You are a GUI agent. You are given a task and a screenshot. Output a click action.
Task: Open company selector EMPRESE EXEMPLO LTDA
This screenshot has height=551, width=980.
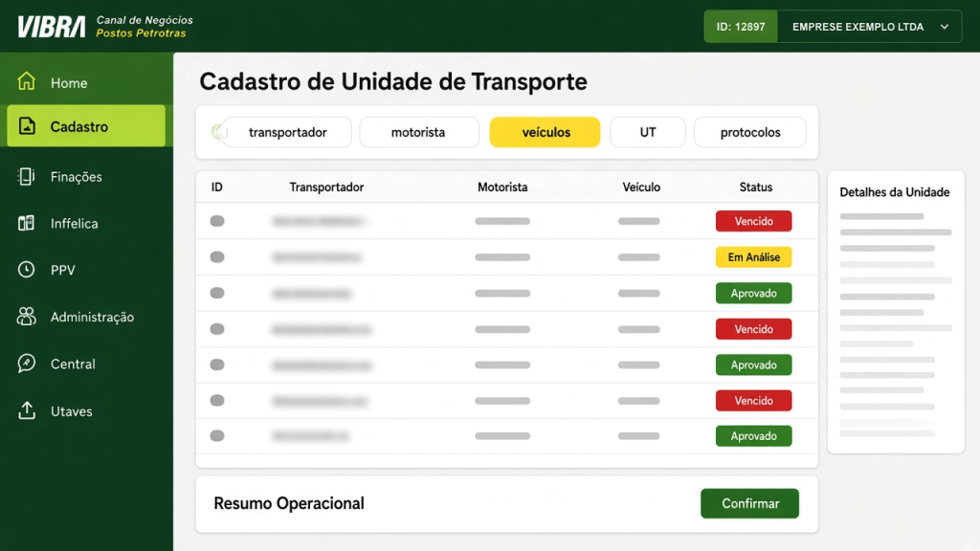tap(869, 27)
